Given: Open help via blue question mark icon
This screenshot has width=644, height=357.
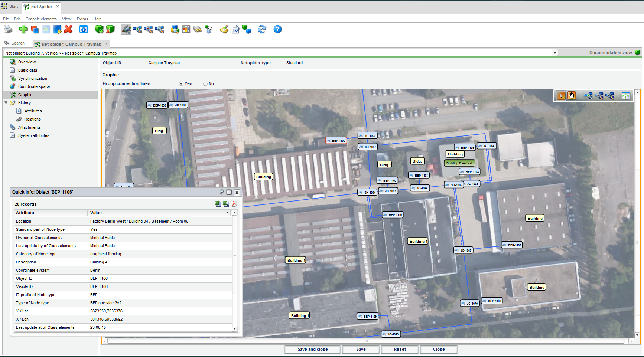Looking at the screenshot, I should pos(277,29).
